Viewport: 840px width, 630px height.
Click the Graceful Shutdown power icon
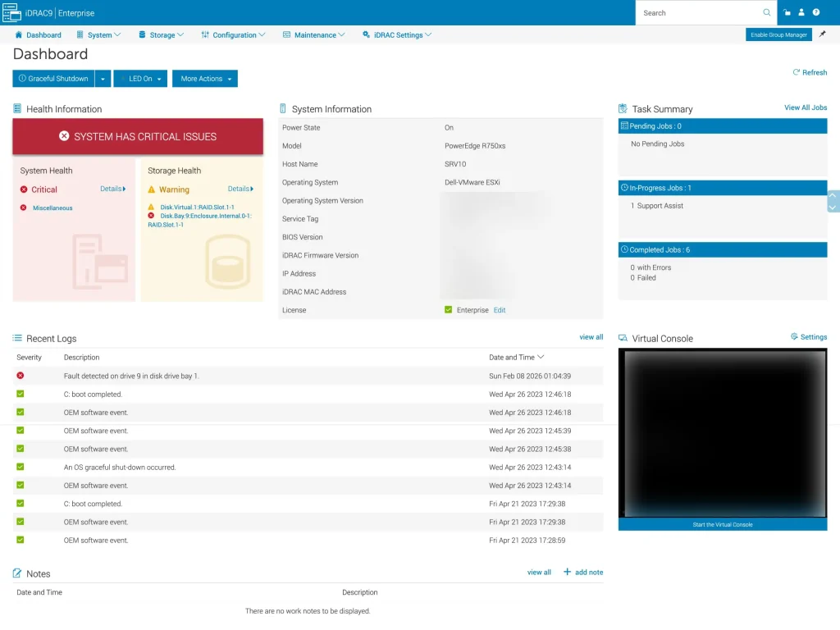click(22, 79)
